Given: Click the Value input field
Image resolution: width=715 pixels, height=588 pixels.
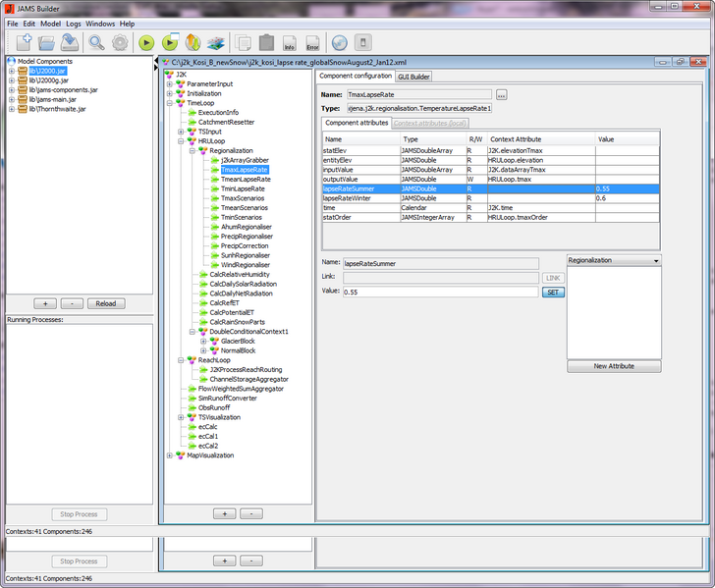Looking at the screenshot, I should (x=440, y=292).
